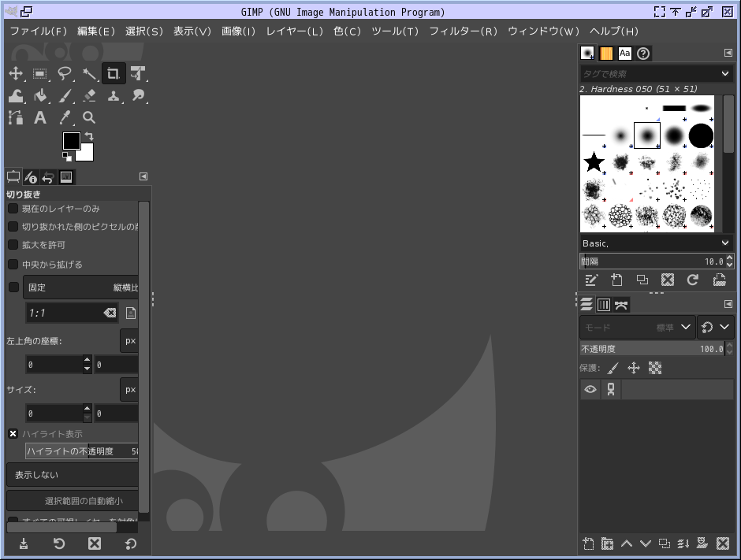The width and height of the screenshot is (741, 560).
Task: Open レイヤー(L) menu
Action: (294, 32)
